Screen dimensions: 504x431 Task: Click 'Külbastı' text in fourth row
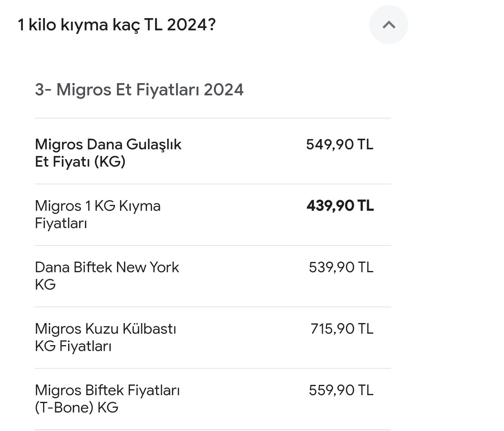click(x=149, y=329)
